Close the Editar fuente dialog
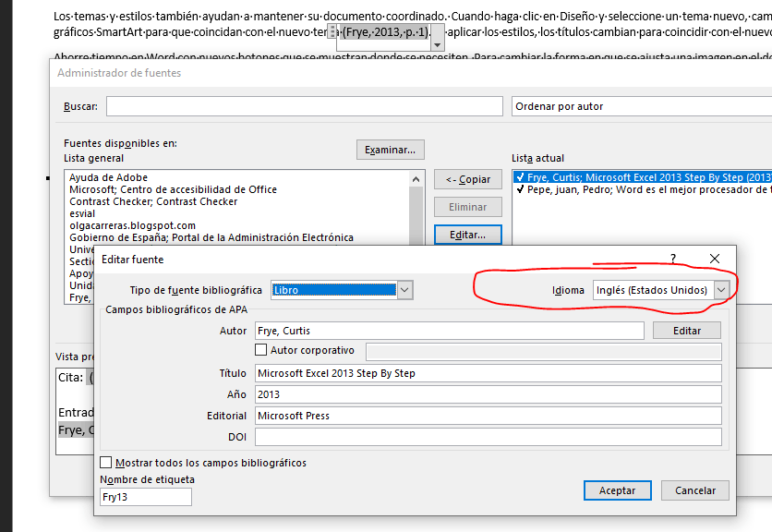Screen dimensions: 772x532 click(715, 259)
